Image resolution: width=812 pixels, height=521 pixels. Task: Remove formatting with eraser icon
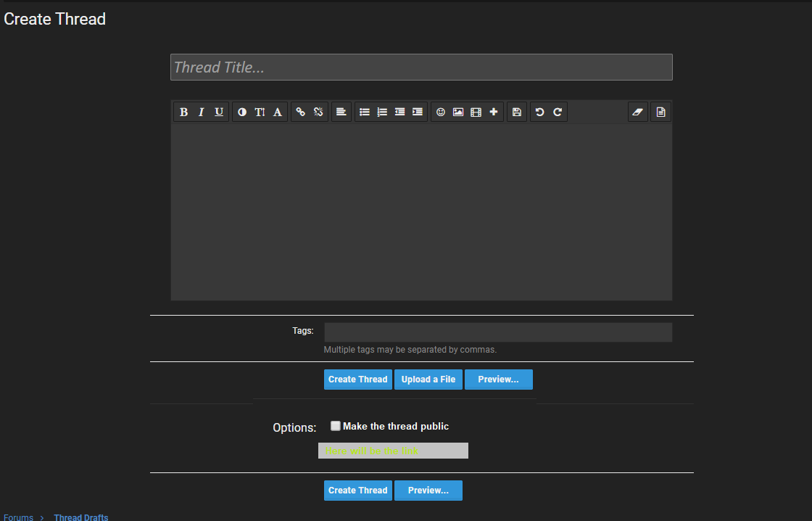coord(638,112)
